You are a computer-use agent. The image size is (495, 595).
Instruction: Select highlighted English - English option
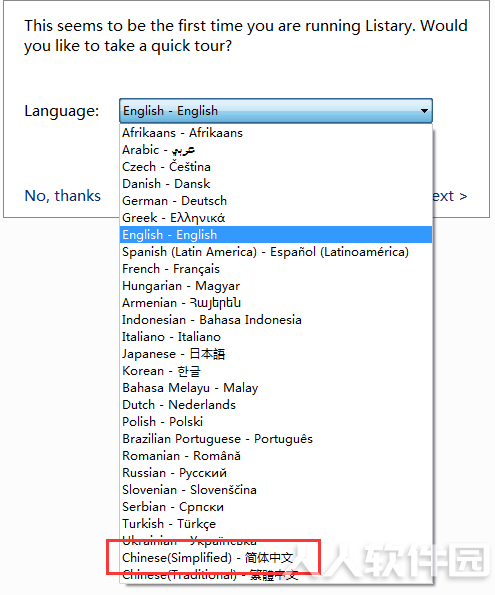coord(276,235)
